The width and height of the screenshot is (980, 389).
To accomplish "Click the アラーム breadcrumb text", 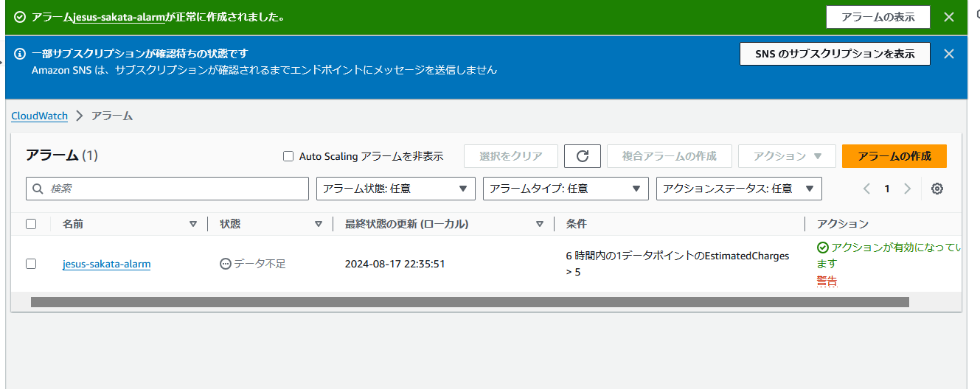I will tap(112, 116).
